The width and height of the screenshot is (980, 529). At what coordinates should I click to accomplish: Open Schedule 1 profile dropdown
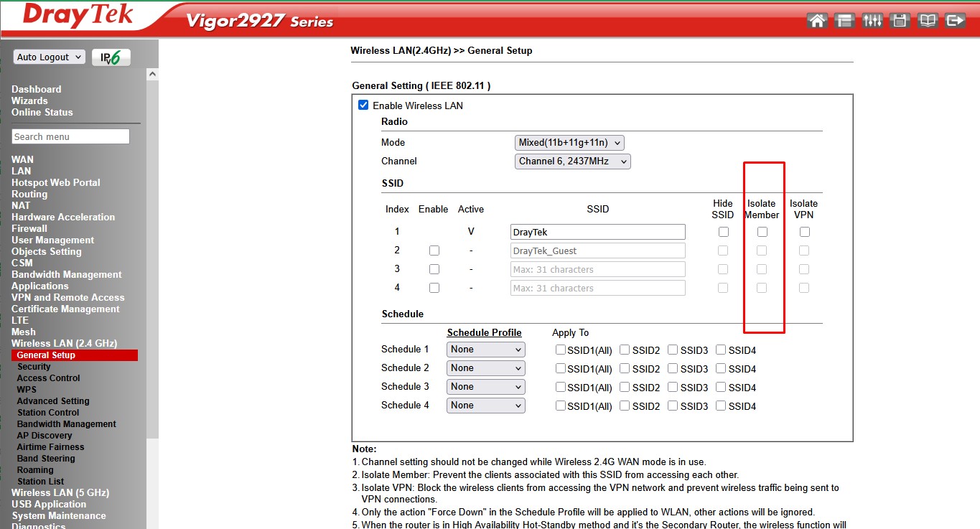485,350
